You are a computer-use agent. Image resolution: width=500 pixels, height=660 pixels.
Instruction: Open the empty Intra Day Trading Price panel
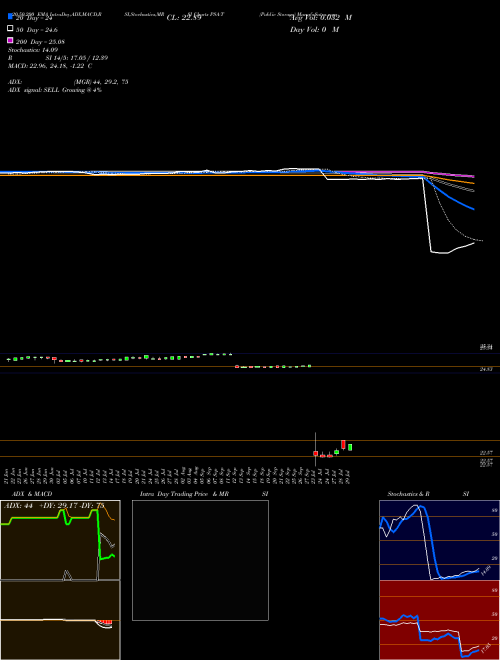pos(200,560)
